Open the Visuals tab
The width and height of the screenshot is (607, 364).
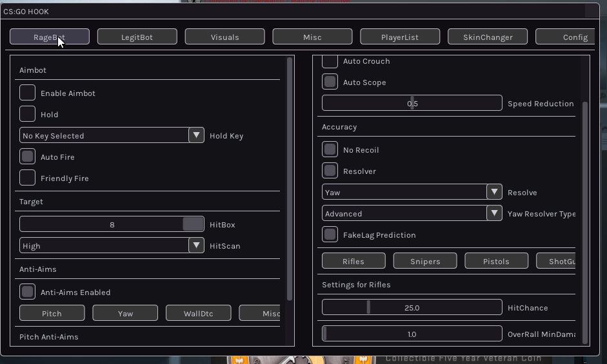click(x=225, y=37)
